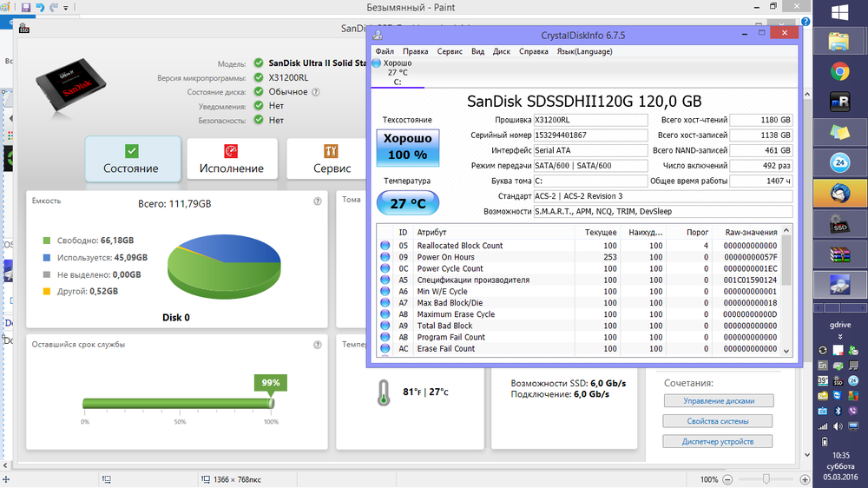Click the volume speaker tray icon
The image size is (868, 488).
tap(838, 426)
